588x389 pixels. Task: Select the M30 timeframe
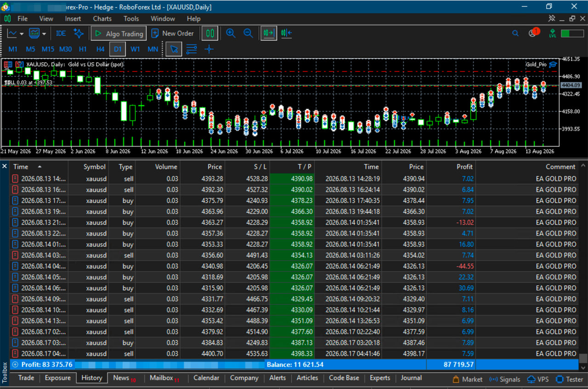tap(66, 49)
